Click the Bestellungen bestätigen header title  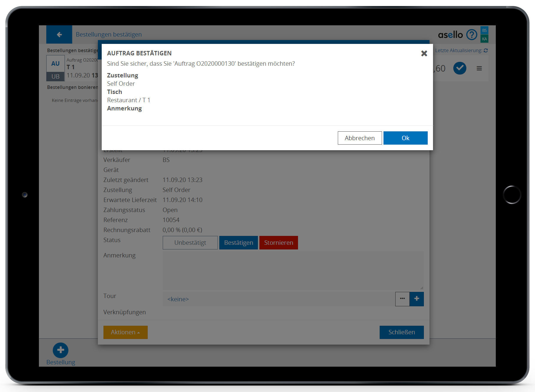(x=109, y=34)
